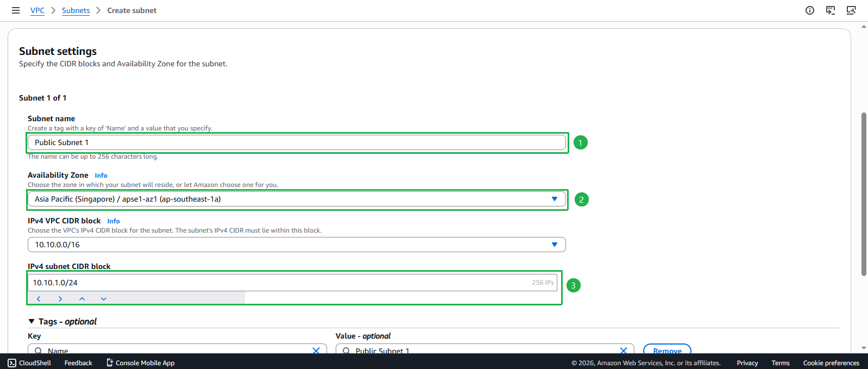Image resolution: width=868 pixels, height=369 pixels.
Task: Click the up arrow under subnet CIDR
Action: tap(82, 299)
